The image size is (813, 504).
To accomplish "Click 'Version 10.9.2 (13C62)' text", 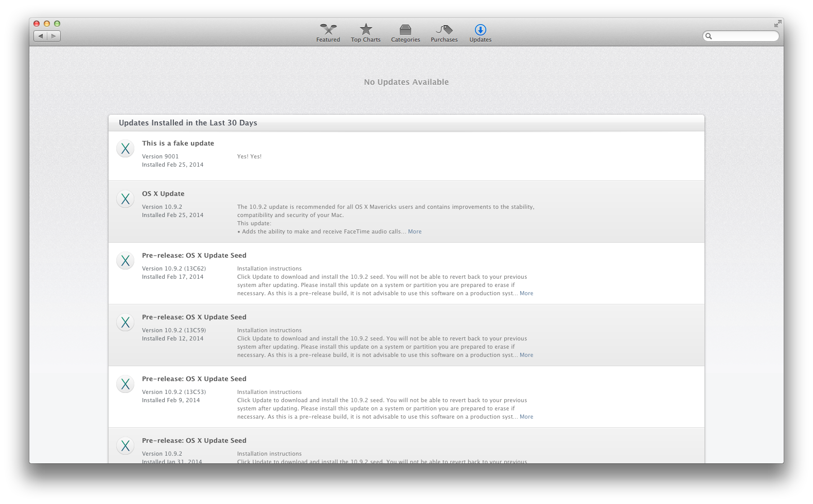I will (174, 268).
